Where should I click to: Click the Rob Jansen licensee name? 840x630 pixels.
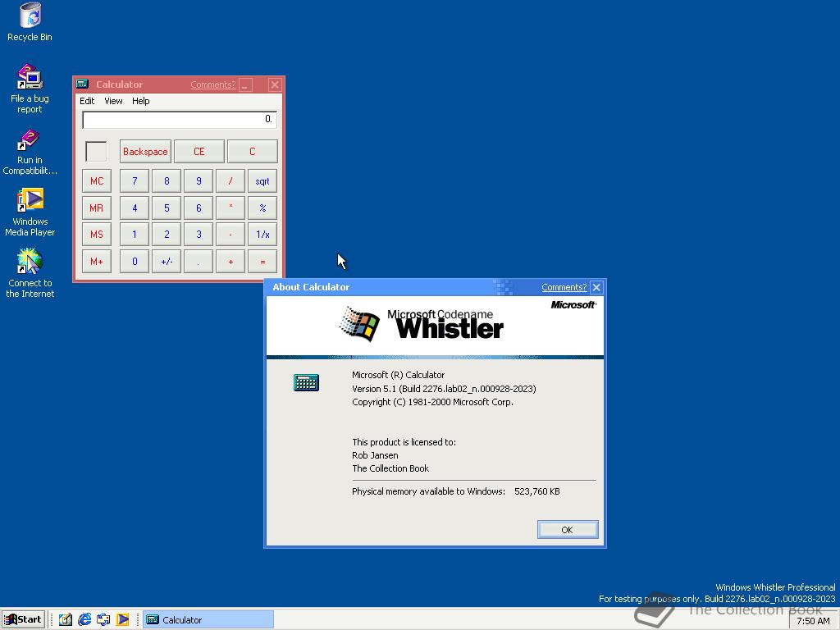coord(375,455)
